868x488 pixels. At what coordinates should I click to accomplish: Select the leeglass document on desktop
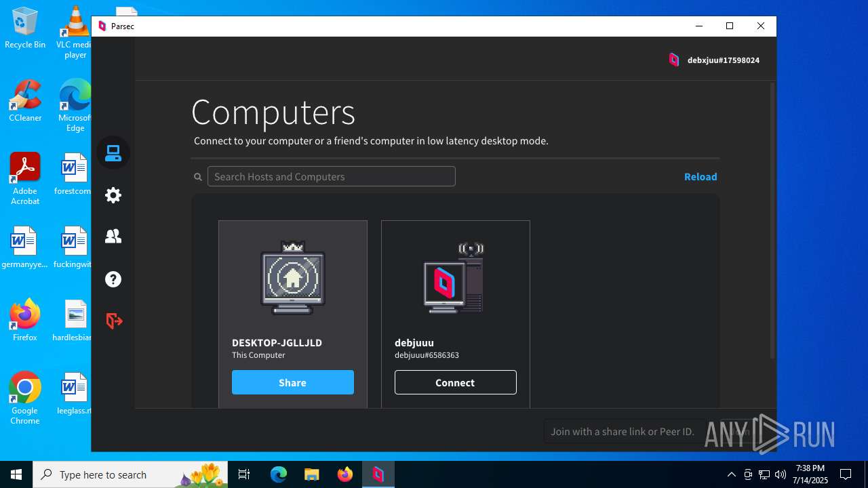[74, 393]
